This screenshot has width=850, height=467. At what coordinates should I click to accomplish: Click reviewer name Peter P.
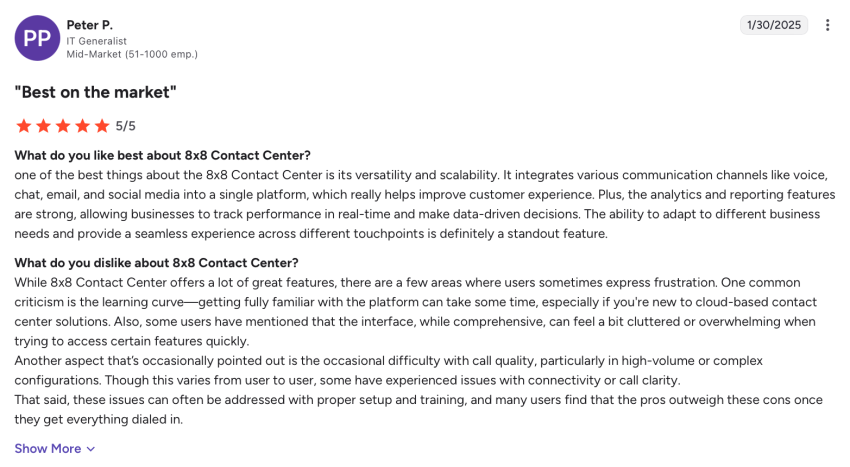[x=89, y=24]
